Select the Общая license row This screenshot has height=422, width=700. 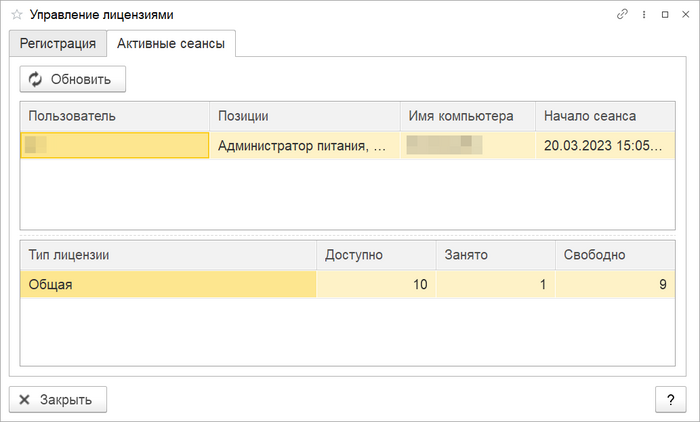(168, 285)
